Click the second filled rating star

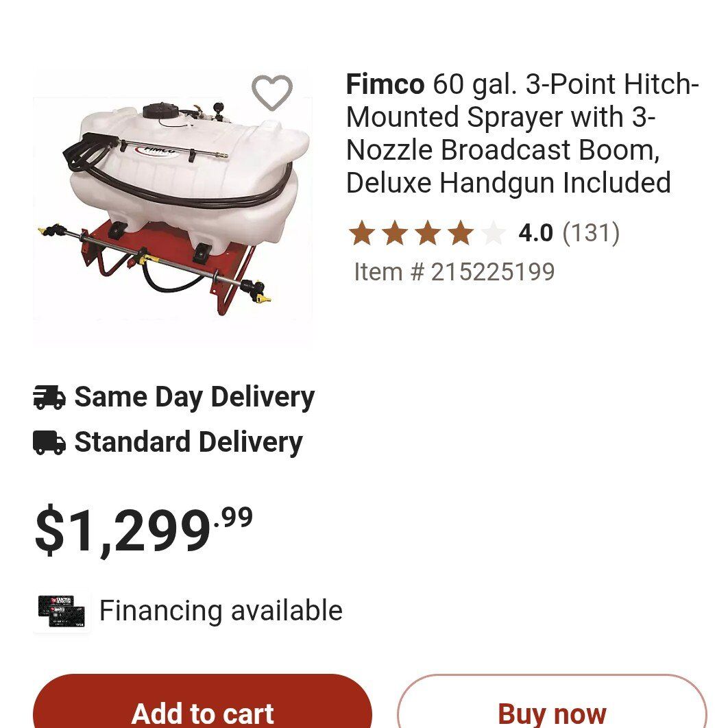click(x=395, y=234)
